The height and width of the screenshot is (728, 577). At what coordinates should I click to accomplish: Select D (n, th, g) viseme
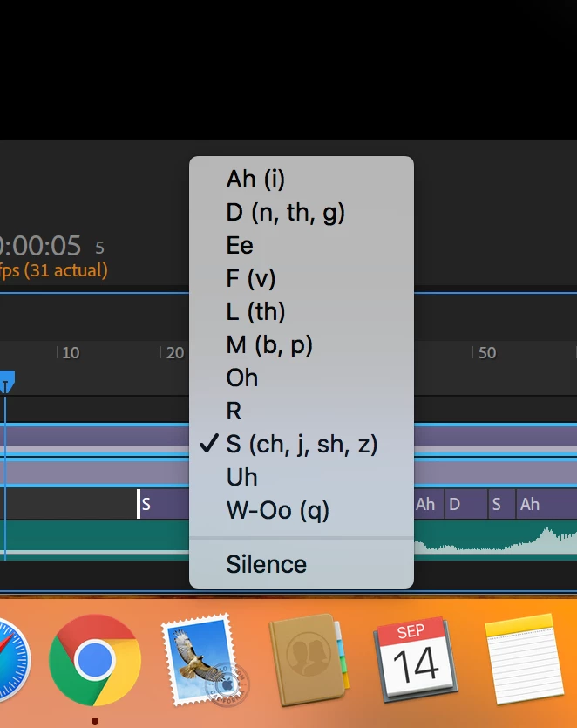tap(302, 213)
